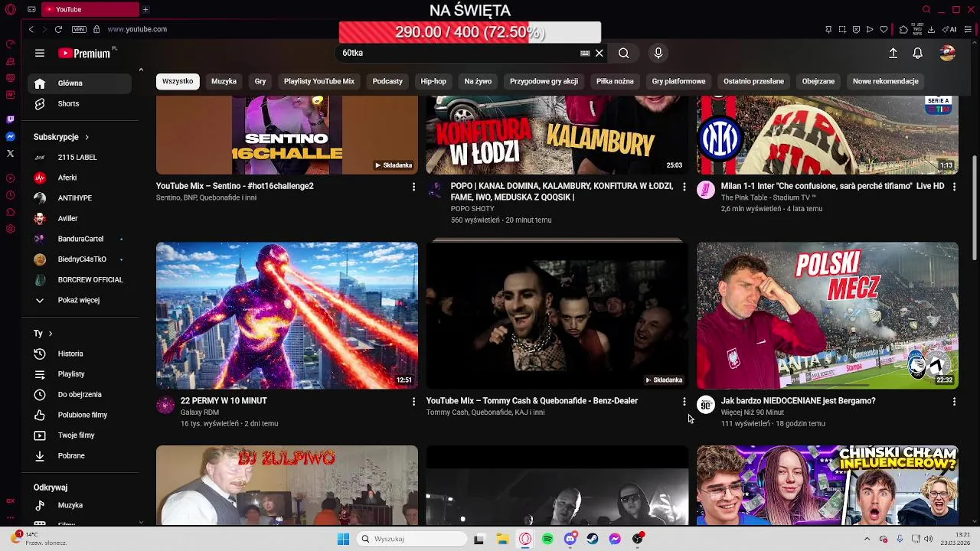Submit search with the magnifier button
The image size is (980, 551).
(x=624, y=53)
